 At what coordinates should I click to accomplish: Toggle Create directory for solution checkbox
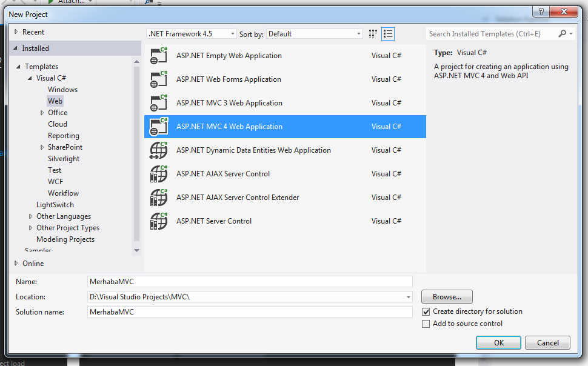[426, 311]
